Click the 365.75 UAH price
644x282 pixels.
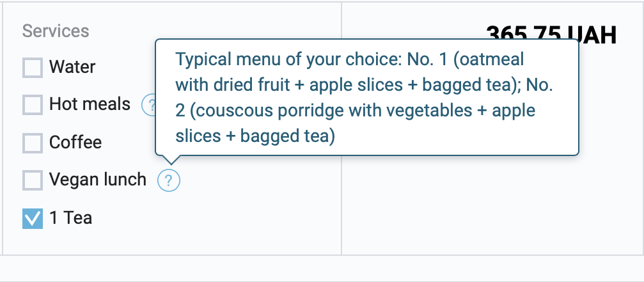(x=551, y=33)
